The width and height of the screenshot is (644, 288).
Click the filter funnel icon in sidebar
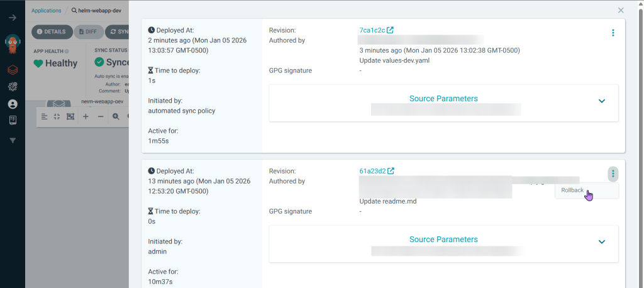(13, 140)
